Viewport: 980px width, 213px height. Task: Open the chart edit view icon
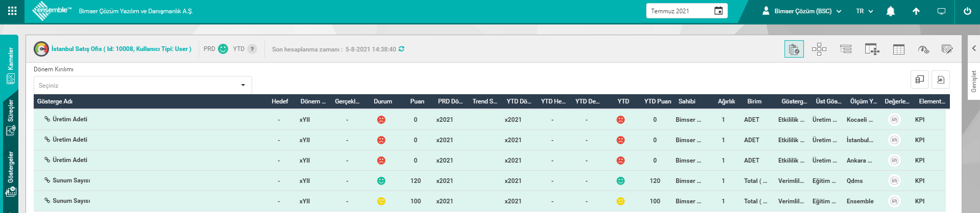coord(947,49)
